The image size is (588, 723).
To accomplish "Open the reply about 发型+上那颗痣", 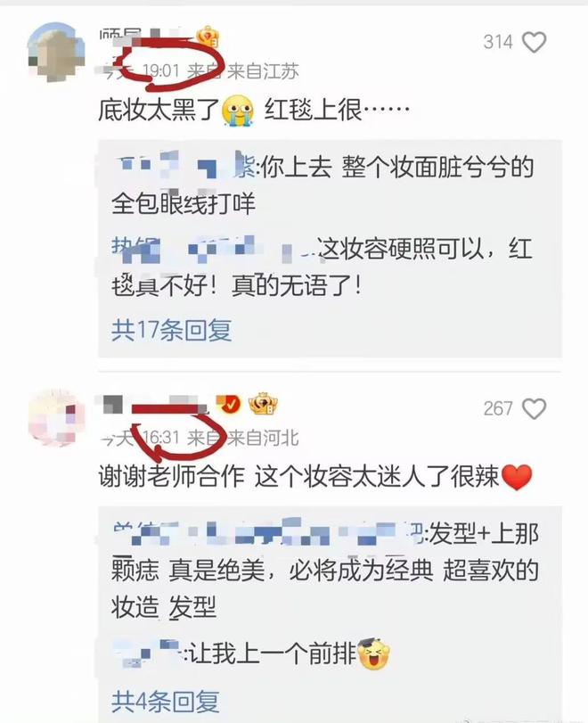I will [325, 570].
